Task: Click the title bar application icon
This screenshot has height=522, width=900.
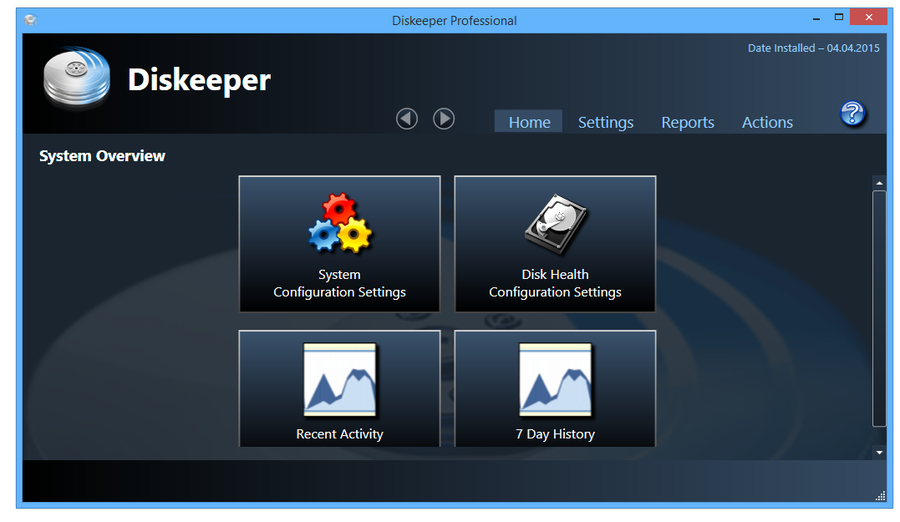Action: tap(31, 20)
